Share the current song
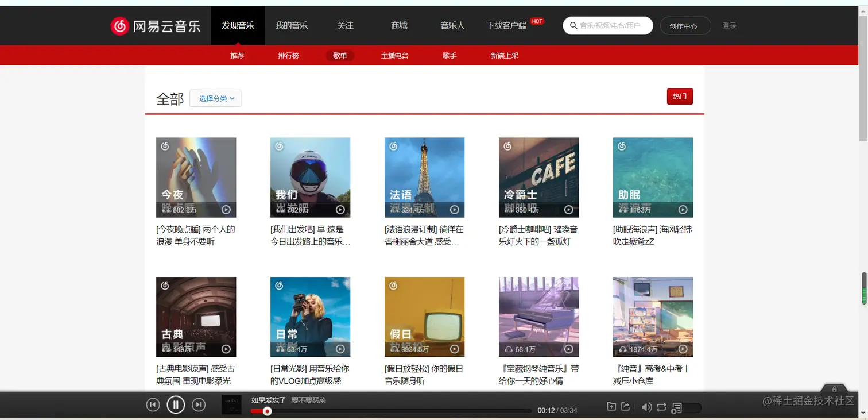868x420 pixels. (x=626, y=407)
